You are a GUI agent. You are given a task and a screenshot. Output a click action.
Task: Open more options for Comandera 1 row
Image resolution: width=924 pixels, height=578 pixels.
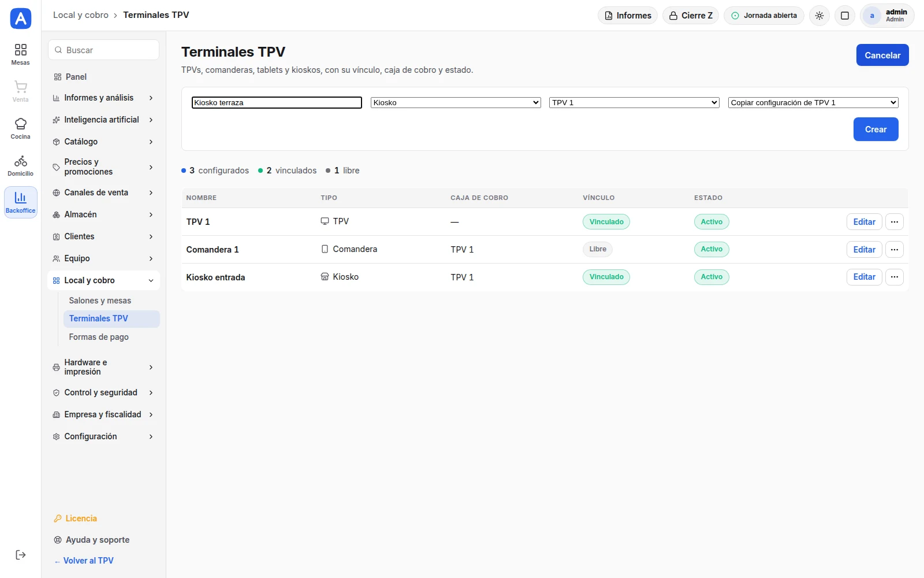click(895, 250)
